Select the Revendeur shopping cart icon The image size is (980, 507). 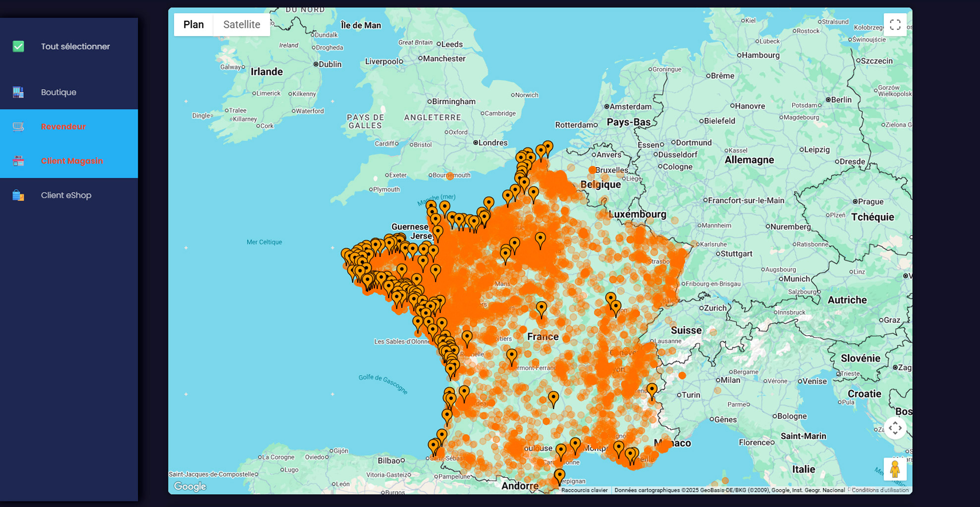[x=18, y=126]
